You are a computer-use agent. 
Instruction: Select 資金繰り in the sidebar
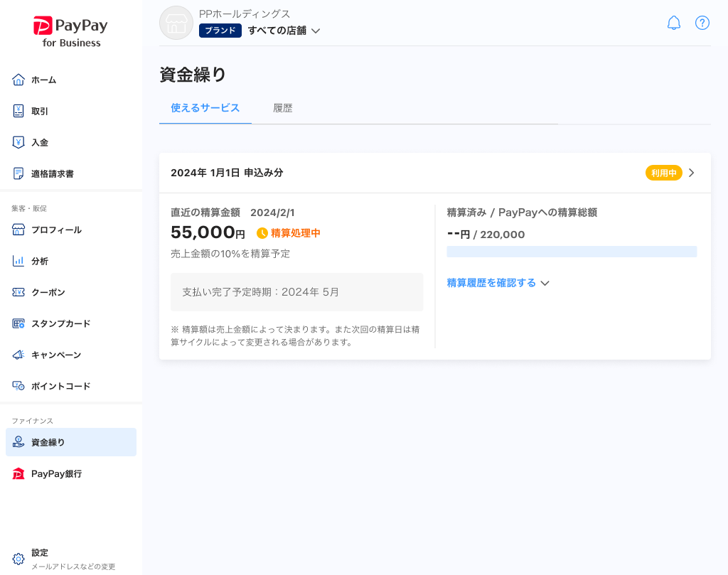click(x=71, y=442)
